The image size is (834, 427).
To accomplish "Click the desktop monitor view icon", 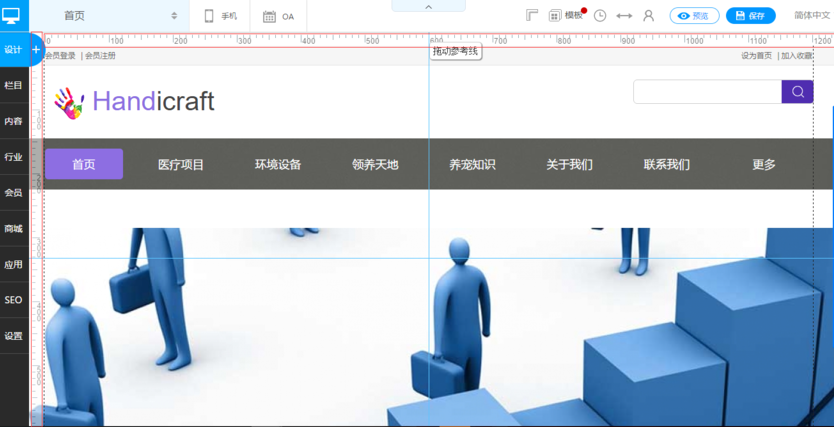I will pyautogui.click(x=11, y=15).
